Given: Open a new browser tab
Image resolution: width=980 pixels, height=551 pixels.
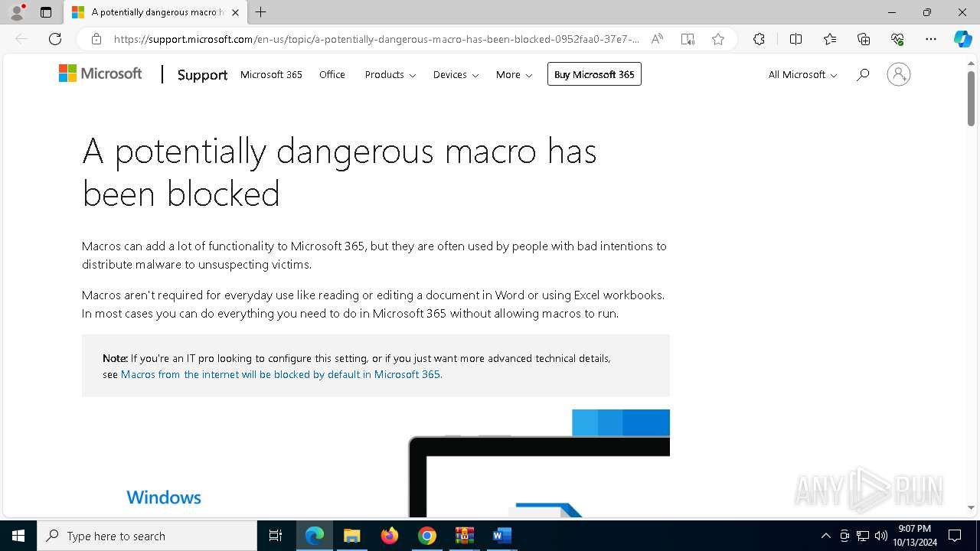Looking at the screenshot, I should 261,12.
